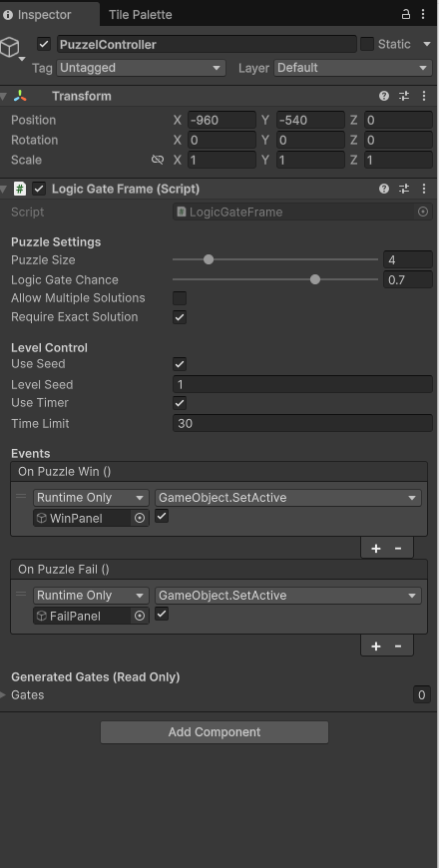Add a listener to On Puzzle Fail
439x868 pixels.
(x=376, y=647)
